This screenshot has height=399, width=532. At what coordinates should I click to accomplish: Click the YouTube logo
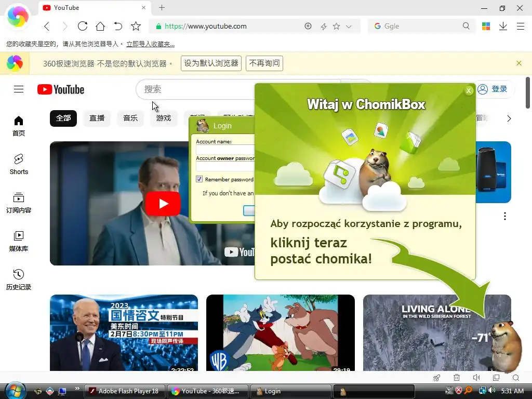(x=61, y=89)
